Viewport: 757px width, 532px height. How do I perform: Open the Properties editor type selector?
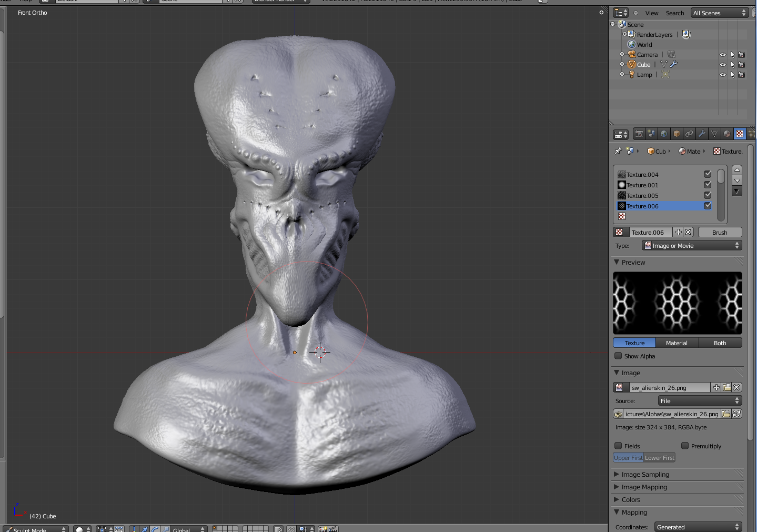click(x=621, y=134)
